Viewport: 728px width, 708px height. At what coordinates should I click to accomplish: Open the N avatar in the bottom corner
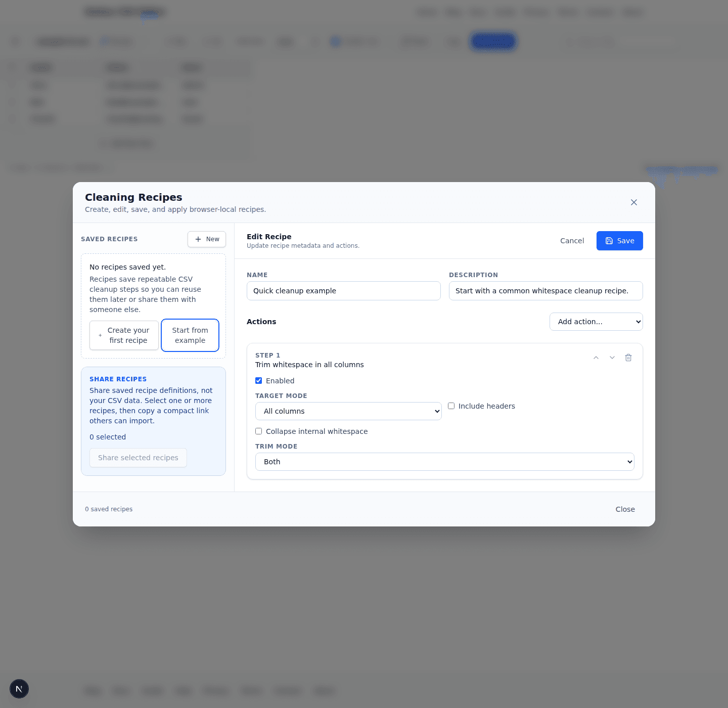tap(19, 689)
